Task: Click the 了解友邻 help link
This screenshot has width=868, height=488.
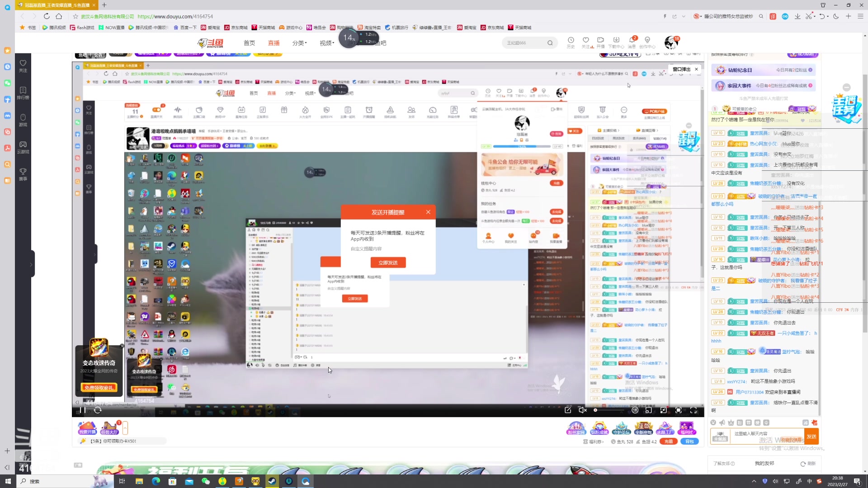Action: [x=724, y=463]
